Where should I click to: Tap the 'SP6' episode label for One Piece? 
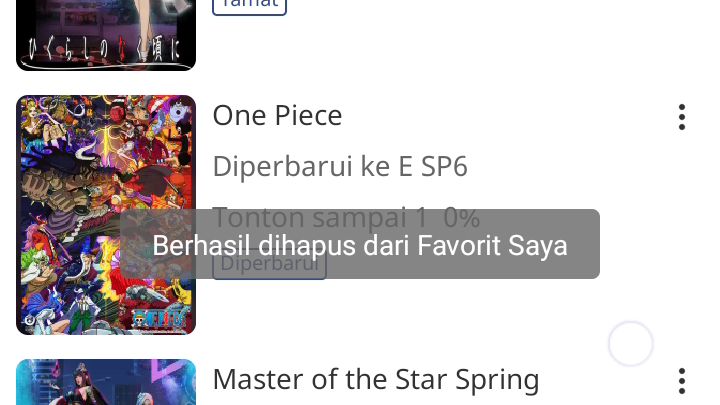[x=444, y=166]
